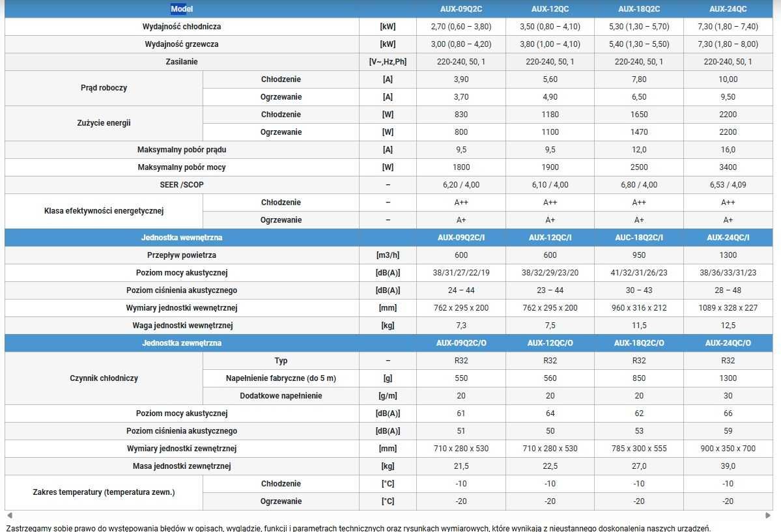Viewport: 781px width, 532px height.
Task: Click the disclaimer text starting 'Zastrzegamy sobie prawo'
Action: pyautogui.click(x=359, y=528)
